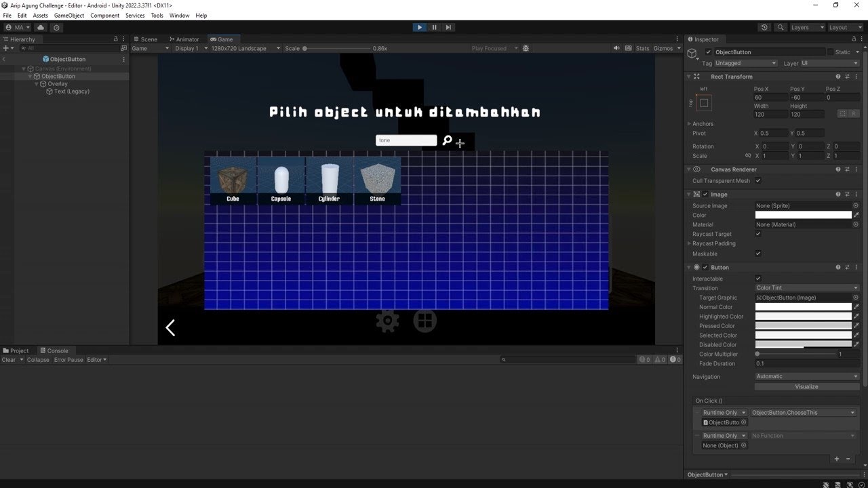This screenshot has width=868, height=488.
Task: Toggle ObjectButton active checkbox in Inspector
Action: click(x=709, y=52)
